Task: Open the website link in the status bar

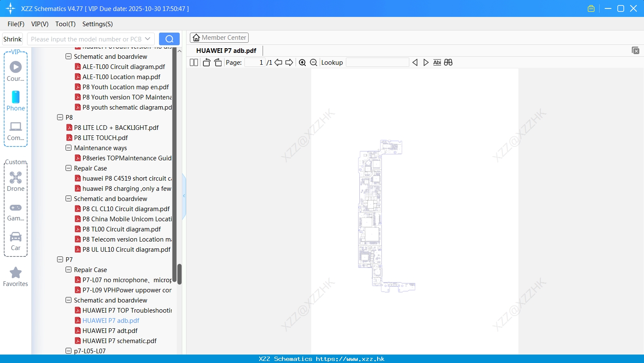Action: pos(350,359)
